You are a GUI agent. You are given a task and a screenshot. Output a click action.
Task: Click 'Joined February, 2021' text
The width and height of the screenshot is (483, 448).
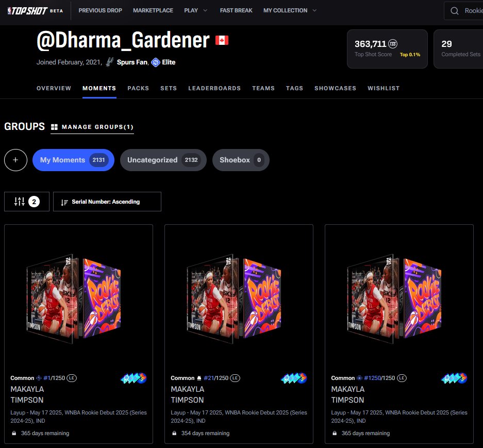point(69,62)
